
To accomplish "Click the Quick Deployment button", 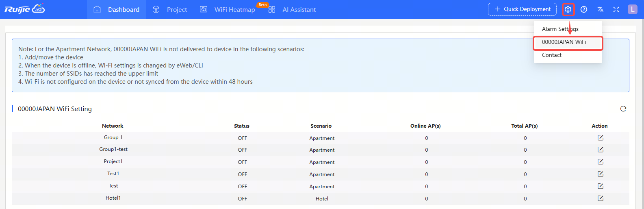I will 522,9.
